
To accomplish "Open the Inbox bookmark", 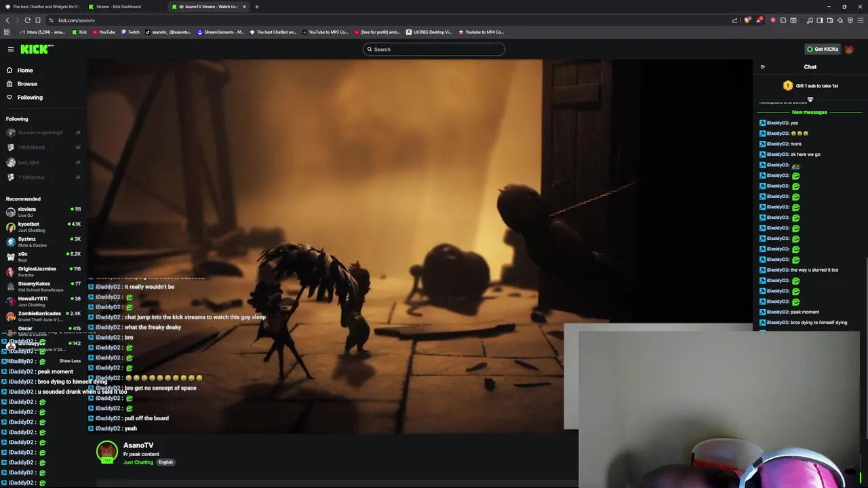I will pyautogui.click(x=43, y=32).
